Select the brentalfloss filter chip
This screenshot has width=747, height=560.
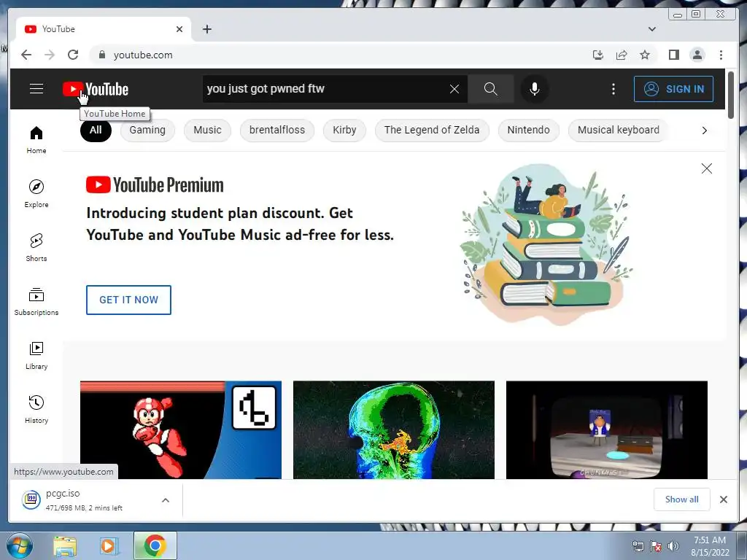276,130
